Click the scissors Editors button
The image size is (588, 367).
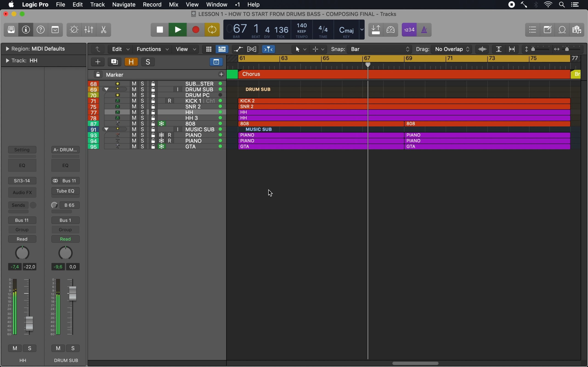click(104, 30)
